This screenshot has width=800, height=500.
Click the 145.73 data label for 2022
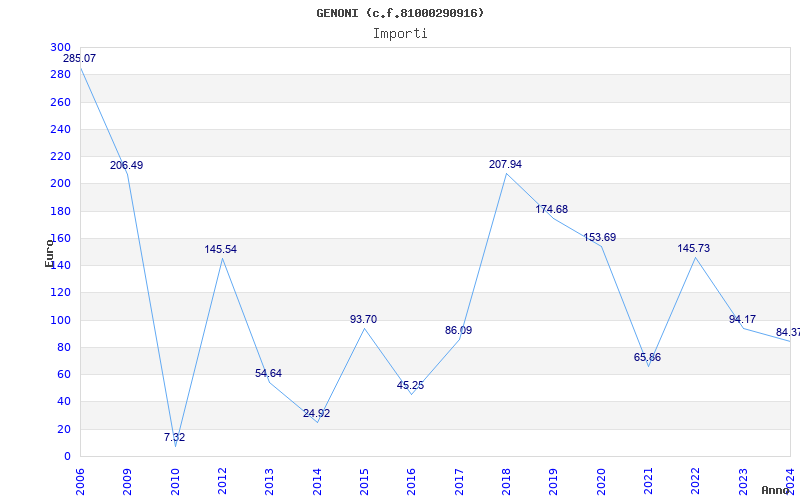(694, 248)
